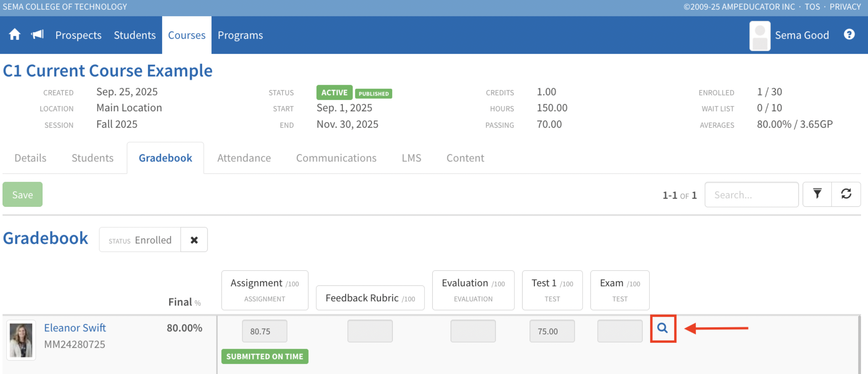868x374 pixels.
Task: Go to the Programs menu
Action: [240, 35]
